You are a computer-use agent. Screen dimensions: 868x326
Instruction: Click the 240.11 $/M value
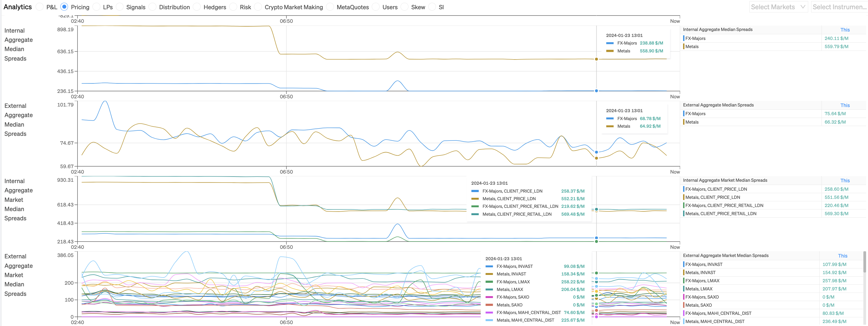836,38
